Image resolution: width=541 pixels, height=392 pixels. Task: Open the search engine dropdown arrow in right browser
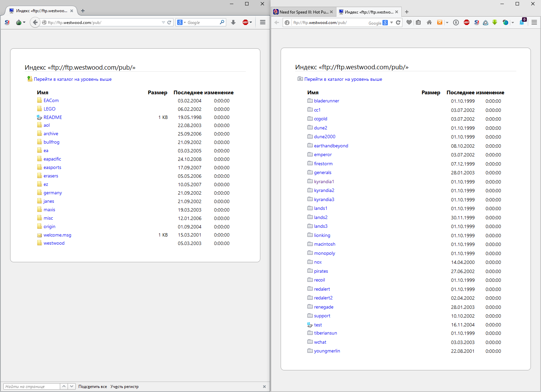point(392,23)
